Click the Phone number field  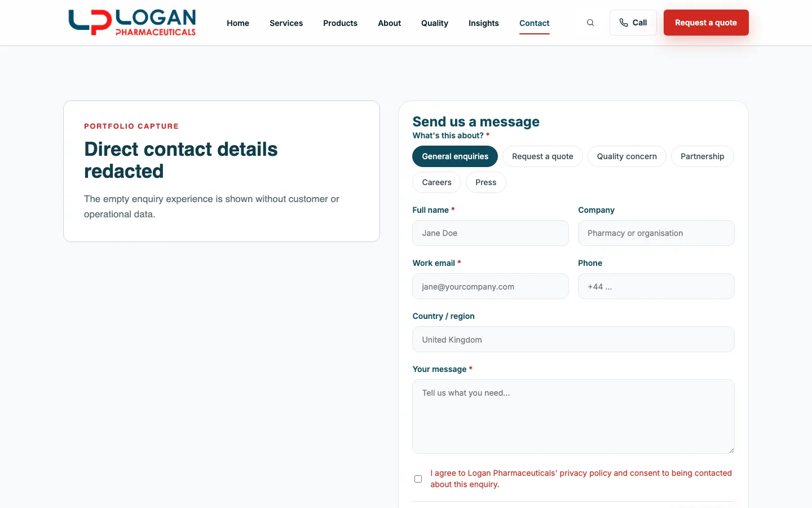(656, 286)
